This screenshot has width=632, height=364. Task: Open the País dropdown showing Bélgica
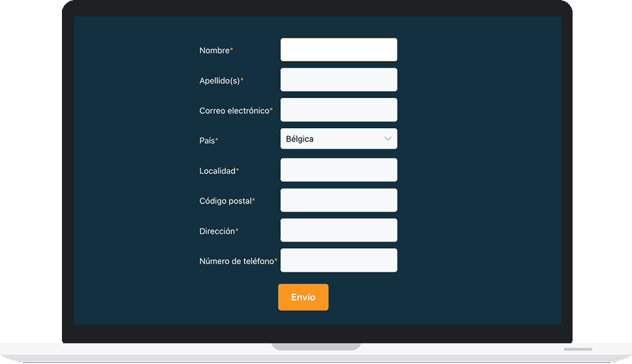tap(339, 138)
